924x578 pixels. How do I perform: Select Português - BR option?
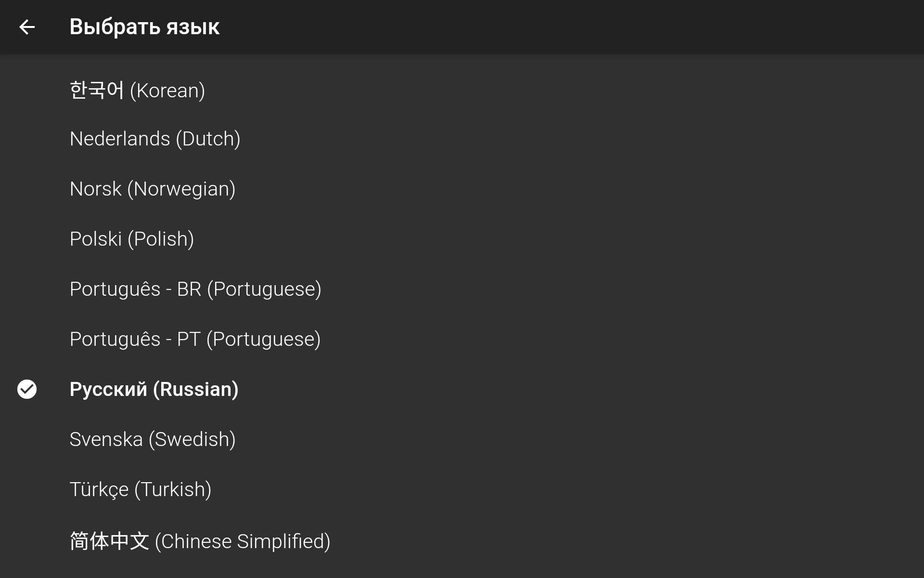[x=195, y=289]
